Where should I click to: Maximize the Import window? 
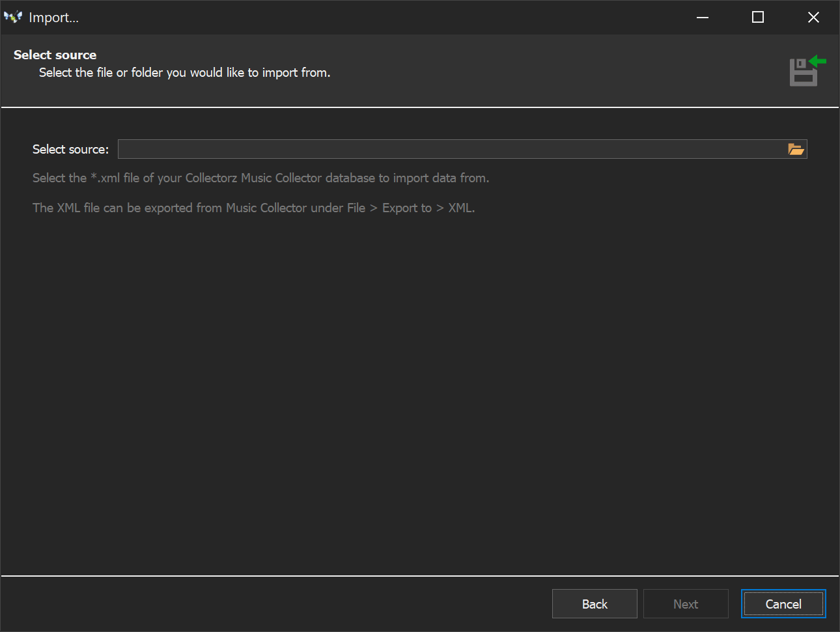coord(758,18)
